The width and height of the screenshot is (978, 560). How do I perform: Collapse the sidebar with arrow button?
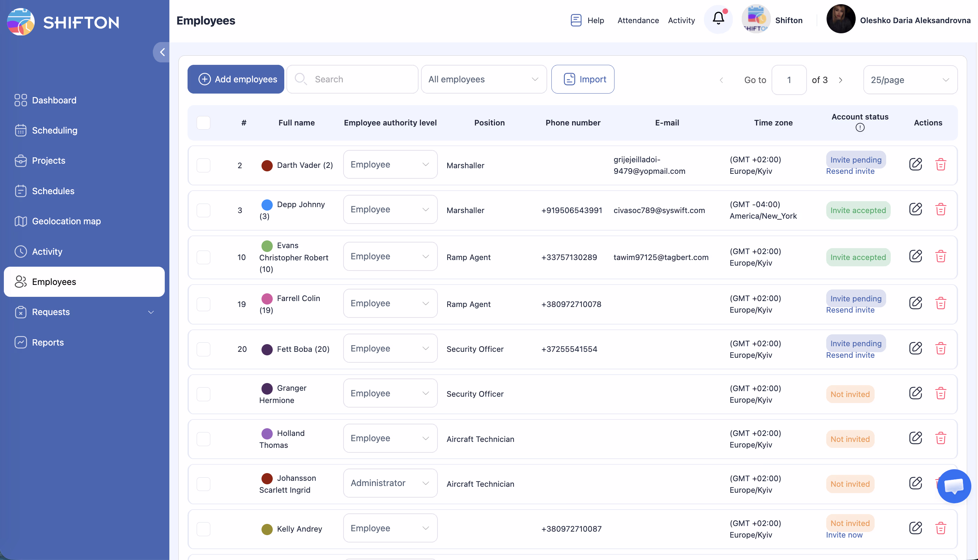162,52
